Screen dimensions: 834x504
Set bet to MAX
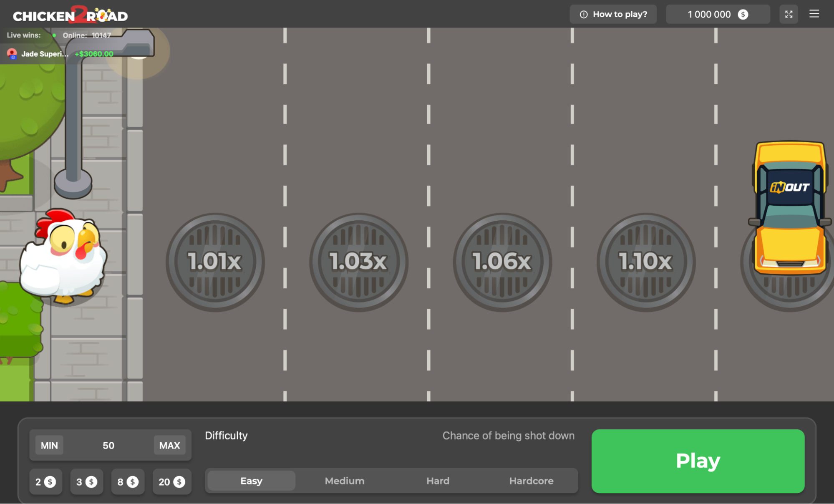tap(169, 445)
